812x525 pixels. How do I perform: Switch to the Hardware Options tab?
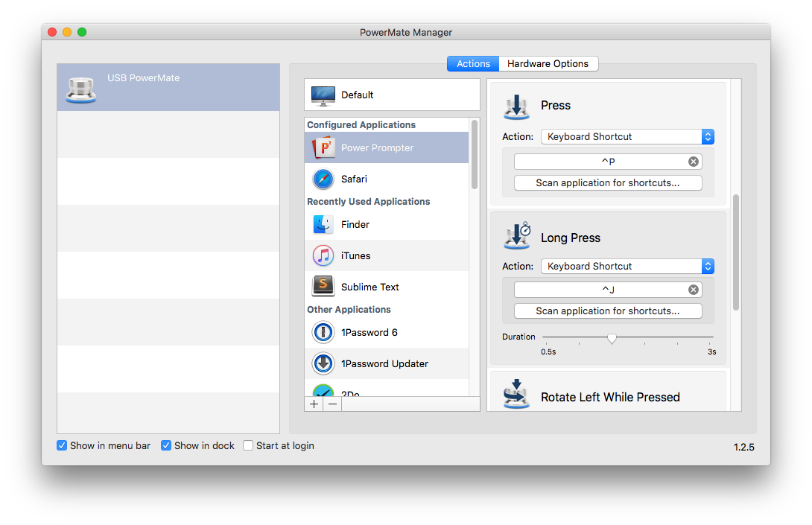(x=548, y=64)
